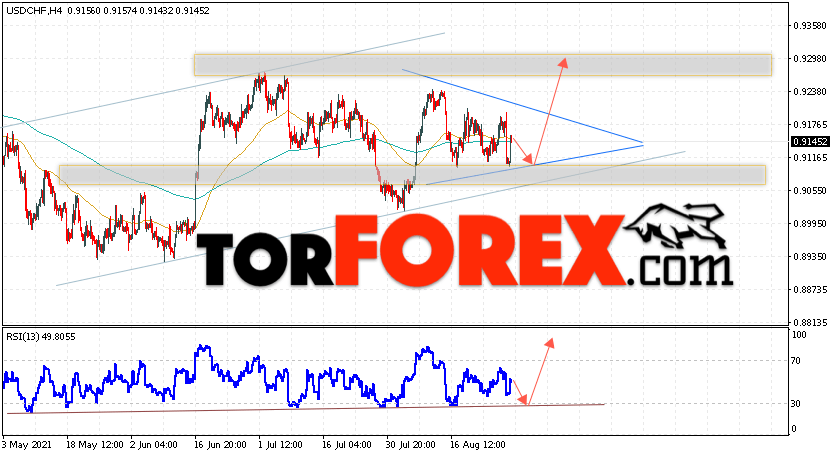Click price level 0.90550 on the axis
Screen dimensions: 834x456
[x=810, y=190]
